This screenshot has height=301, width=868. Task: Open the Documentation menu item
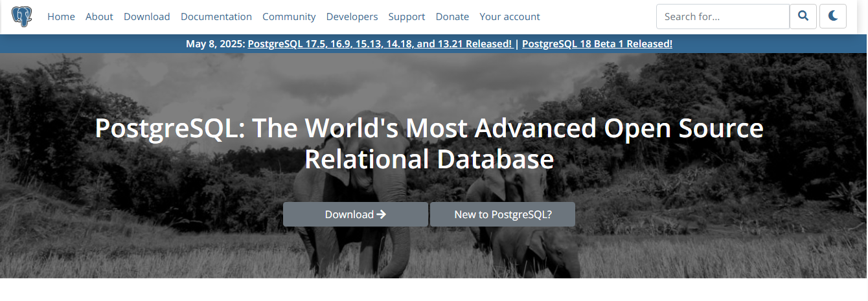(x=216, y=17)
